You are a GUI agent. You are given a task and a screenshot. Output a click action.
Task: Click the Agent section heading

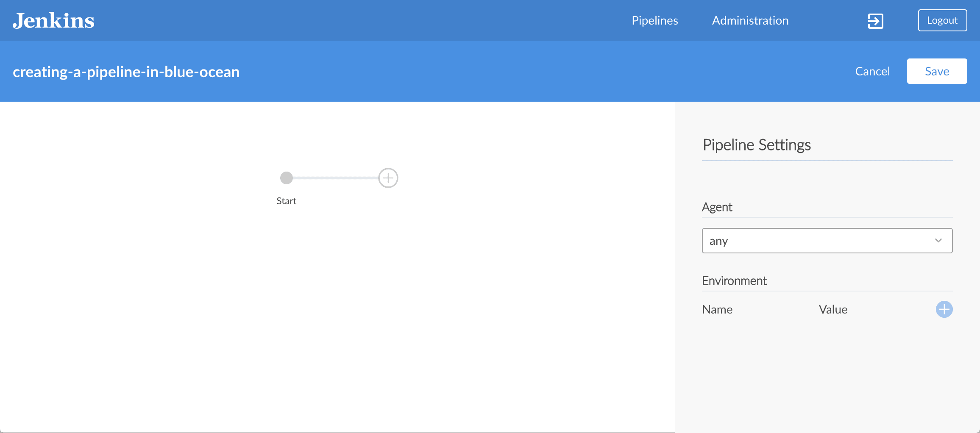717,207
